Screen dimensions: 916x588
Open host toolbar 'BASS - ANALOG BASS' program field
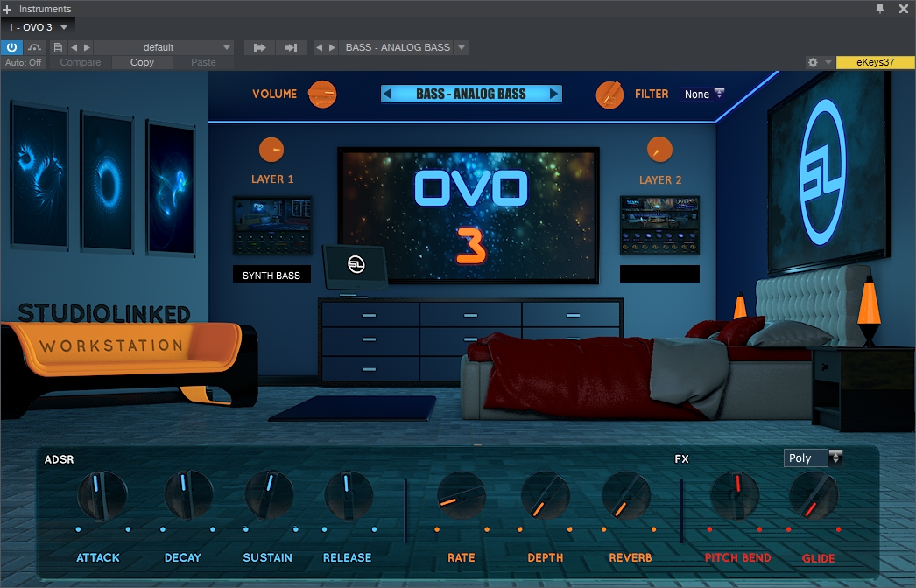coord(398,47)
